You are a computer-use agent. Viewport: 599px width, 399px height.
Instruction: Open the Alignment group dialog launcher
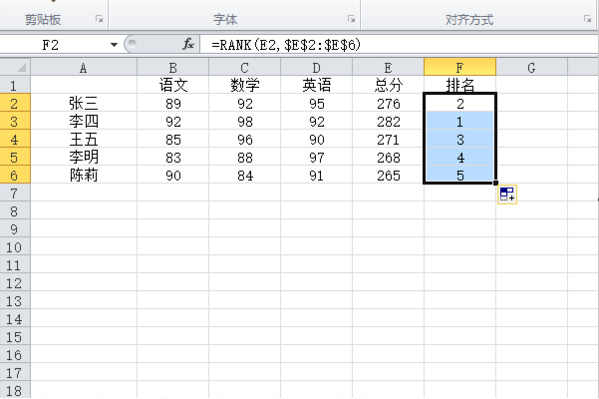[x=588, y=19]
